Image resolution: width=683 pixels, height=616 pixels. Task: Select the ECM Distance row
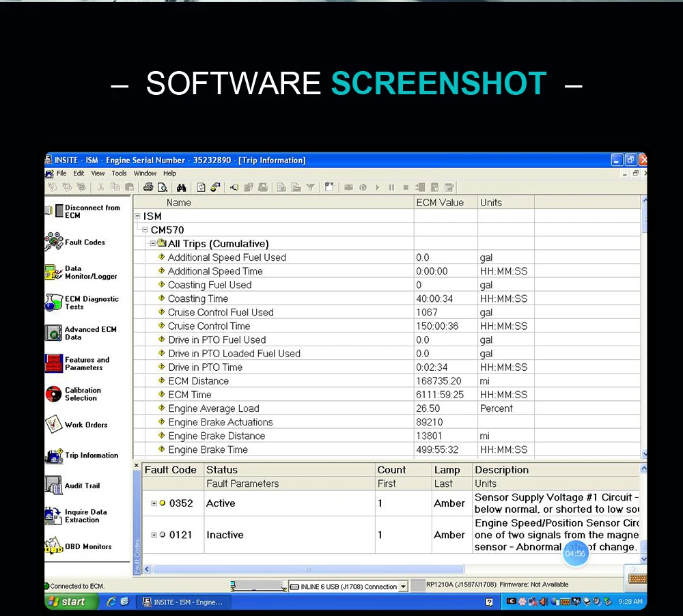[x=387, y=381]
